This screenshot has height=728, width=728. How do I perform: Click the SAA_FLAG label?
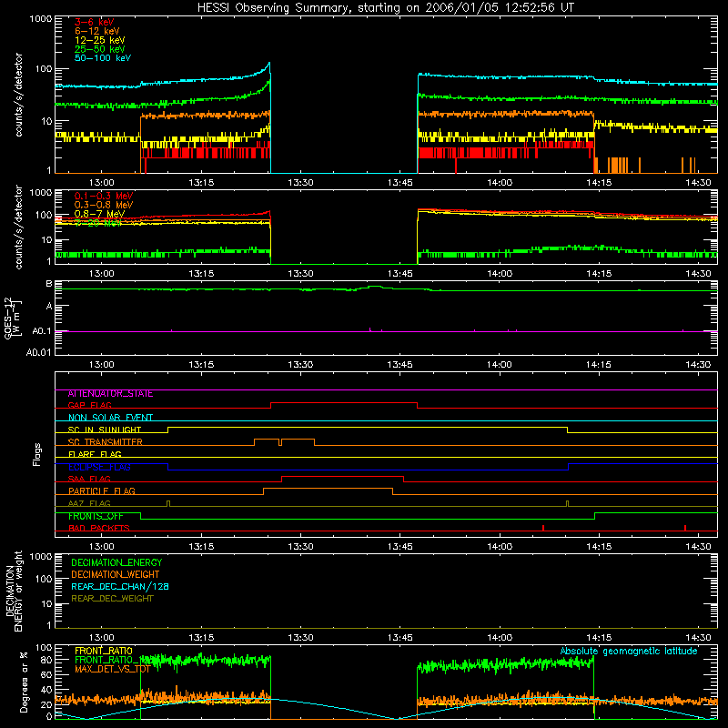point(89,479)
